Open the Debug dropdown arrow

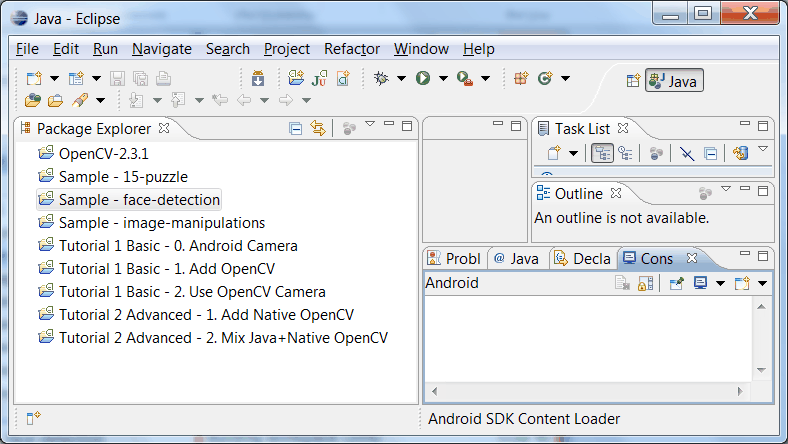(x=402, y=78)
